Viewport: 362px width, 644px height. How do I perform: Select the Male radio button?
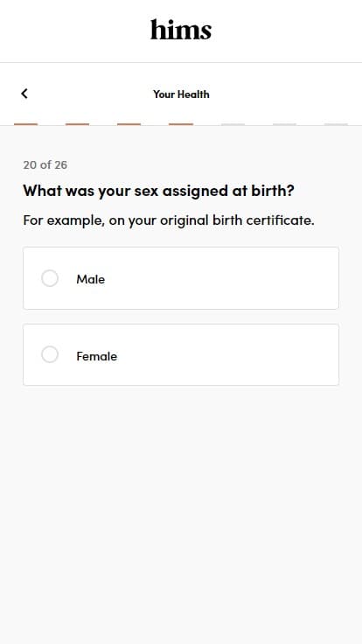pos(50,278)
